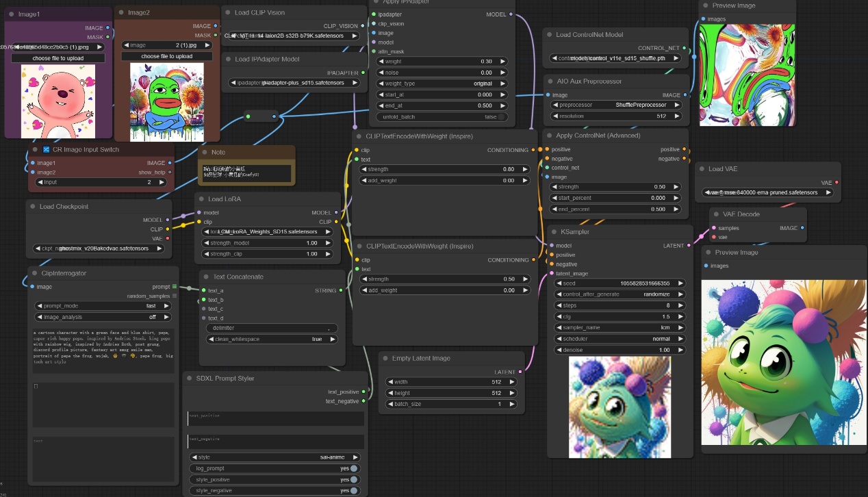Collapse the SDXL Prompt Styler node

[x=190, y=379]
